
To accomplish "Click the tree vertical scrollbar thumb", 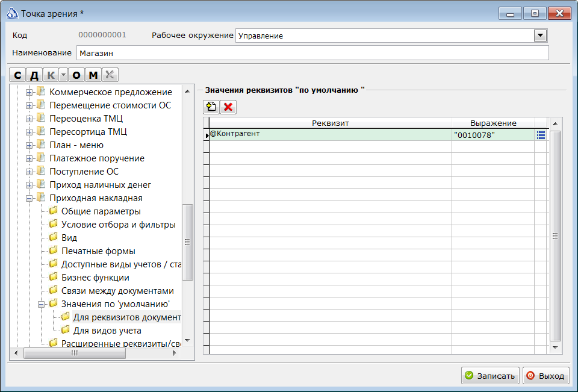I will tap(188, 242).
